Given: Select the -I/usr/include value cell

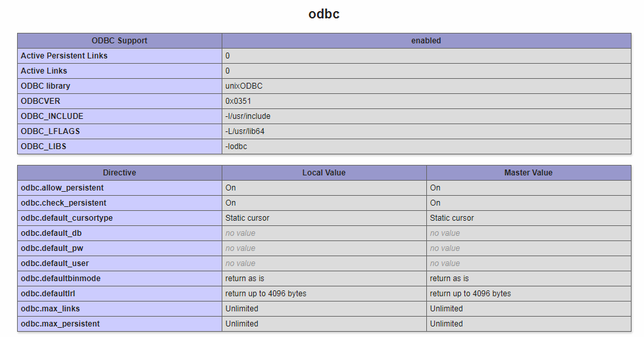Looking at the screenshot, I should (426, 116).
